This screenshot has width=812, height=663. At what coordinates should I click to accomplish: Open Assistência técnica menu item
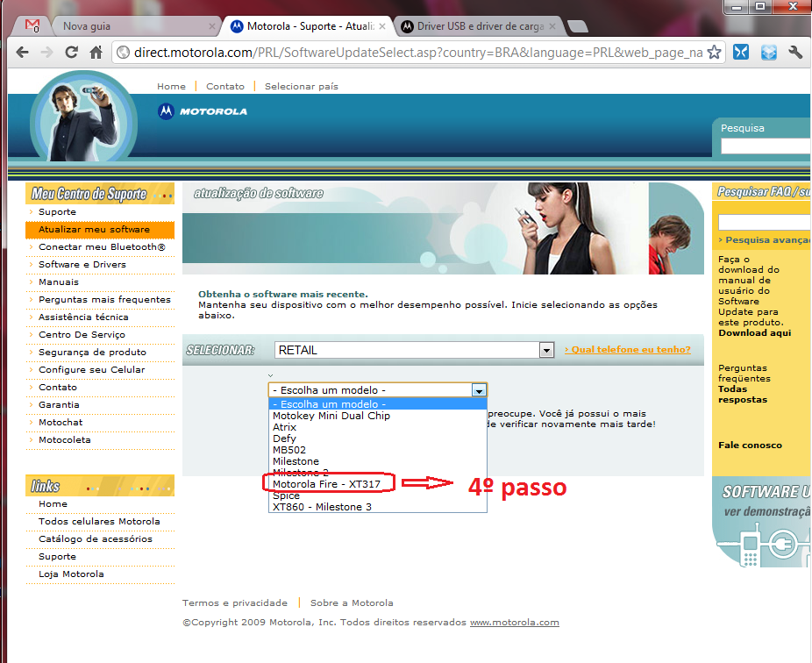(83, 317)
